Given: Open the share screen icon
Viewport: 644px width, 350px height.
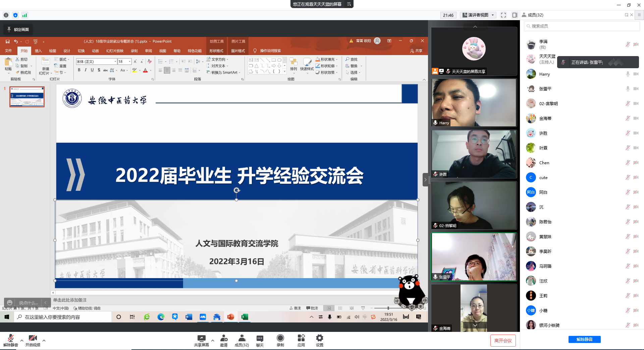Looking at the screenshot, I should point(201,339).
